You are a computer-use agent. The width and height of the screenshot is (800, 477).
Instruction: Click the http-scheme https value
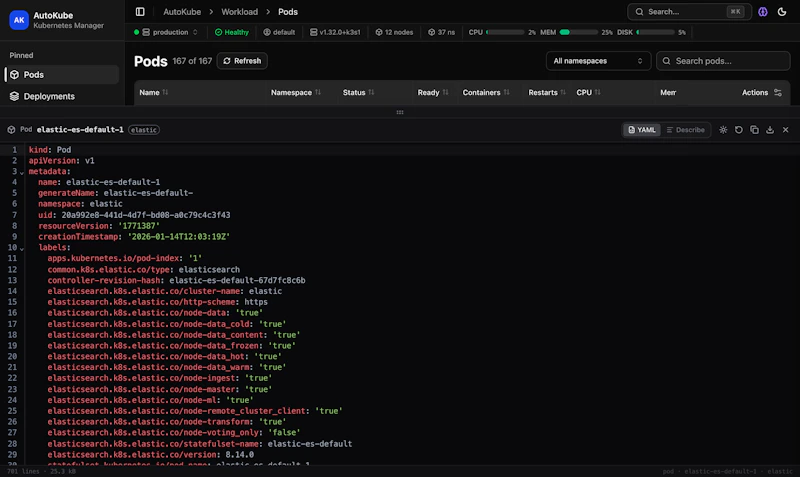coord(256,302)
